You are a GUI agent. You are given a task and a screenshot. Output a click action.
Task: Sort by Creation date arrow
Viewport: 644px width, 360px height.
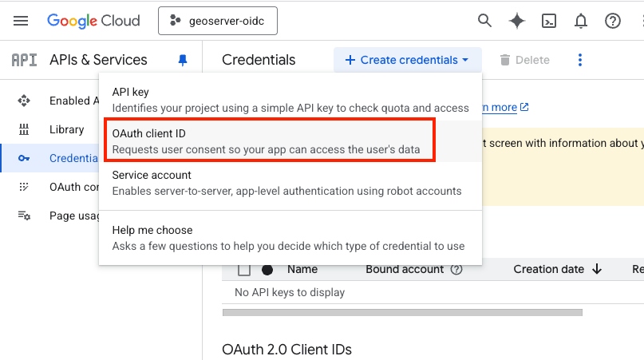[x=597, y=270]
